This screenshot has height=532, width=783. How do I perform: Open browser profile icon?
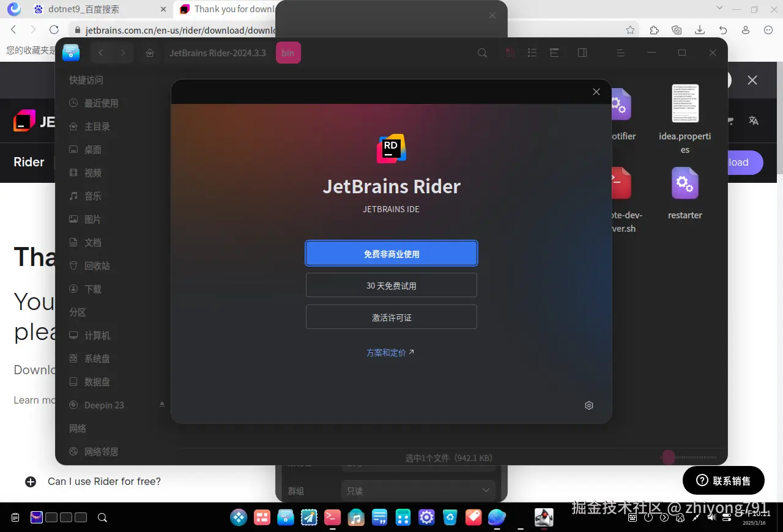click(746, 30)
